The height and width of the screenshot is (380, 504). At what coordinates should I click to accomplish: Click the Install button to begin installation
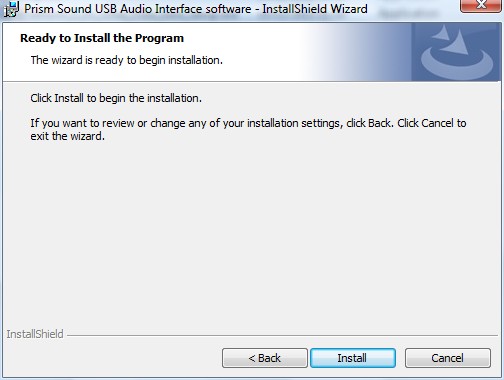coord(353,358)
